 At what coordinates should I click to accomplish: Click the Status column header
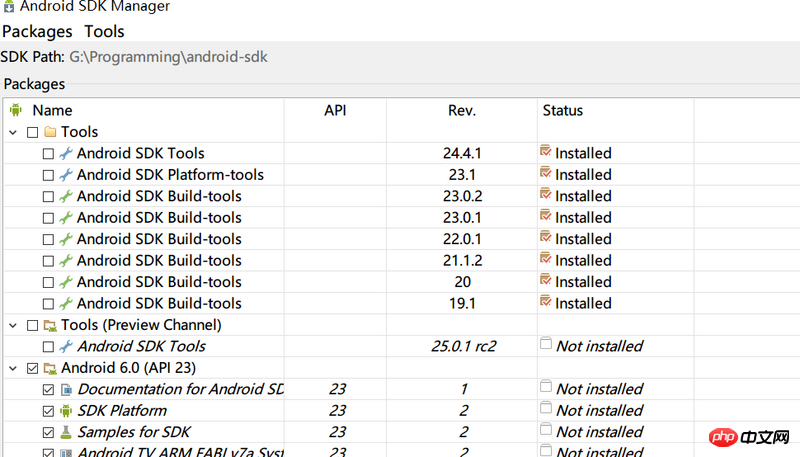(562, 110)
